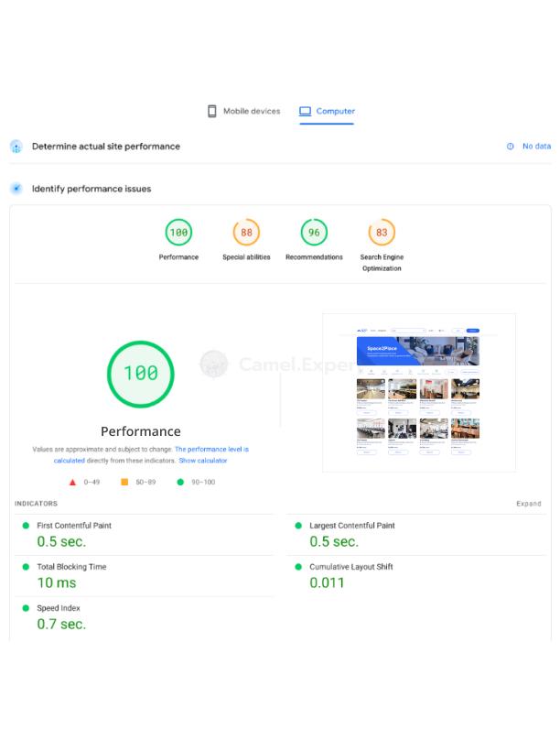Click the performance issues section icon
The height and width of the screenshot is (729, 560).
tap(16, 189)
